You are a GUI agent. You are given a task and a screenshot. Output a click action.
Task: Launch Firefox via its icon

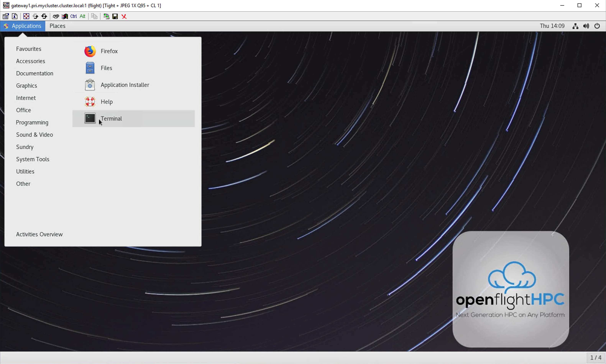(90, 51)
